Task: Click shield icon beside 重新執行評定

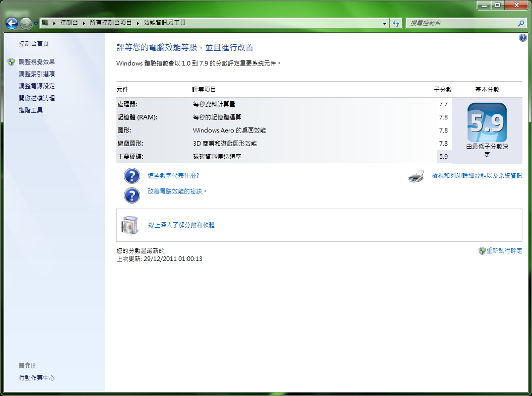Action: (x=482, y=251)
